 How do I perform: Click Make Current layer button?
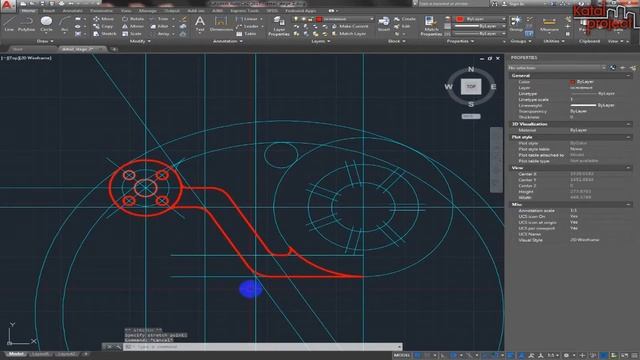point(351,26)
